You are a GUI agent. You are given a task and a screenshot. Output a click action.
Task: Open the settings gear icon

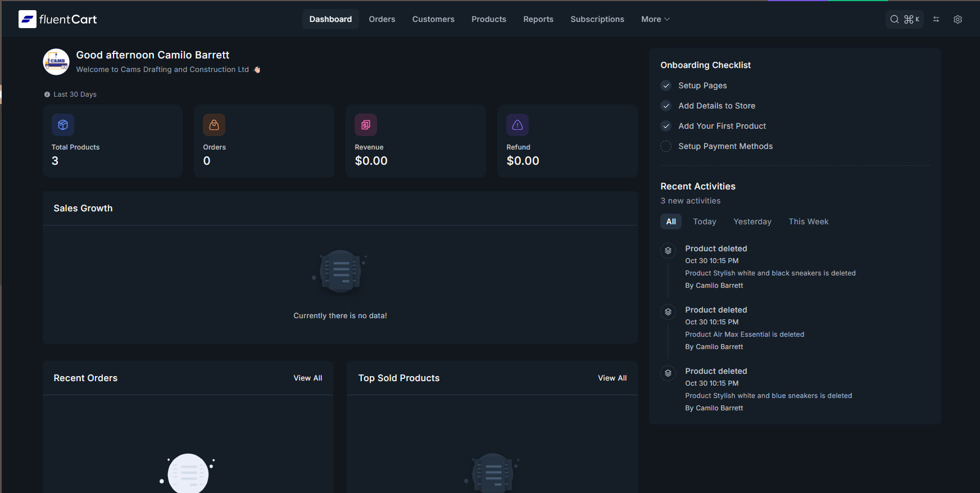958,19
